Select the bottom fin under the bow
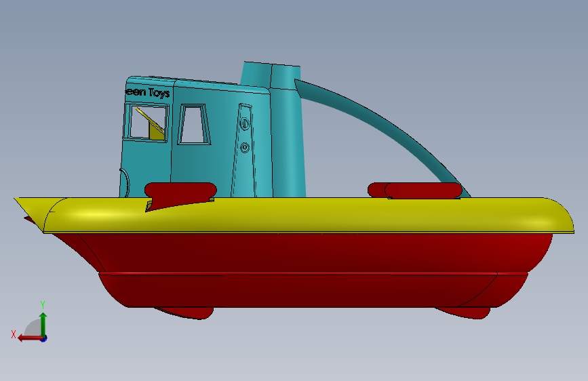 [186, 313]
